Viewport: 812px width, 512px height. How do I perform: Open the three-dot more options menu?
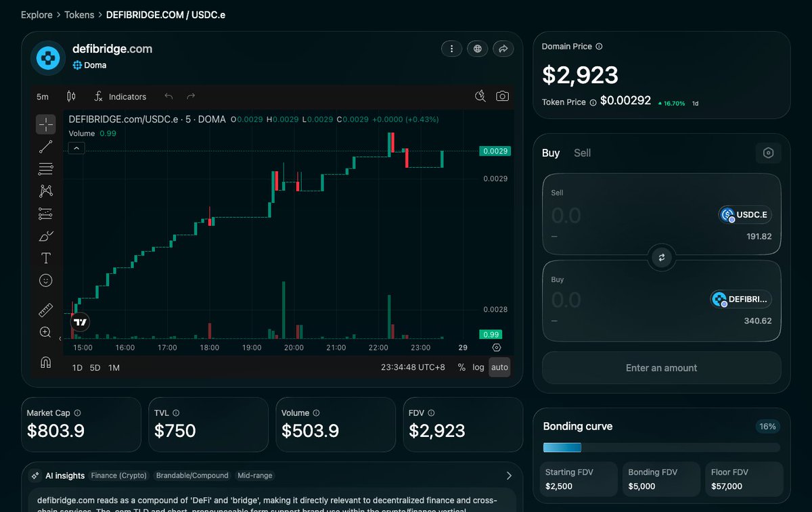tap(451, 49)
